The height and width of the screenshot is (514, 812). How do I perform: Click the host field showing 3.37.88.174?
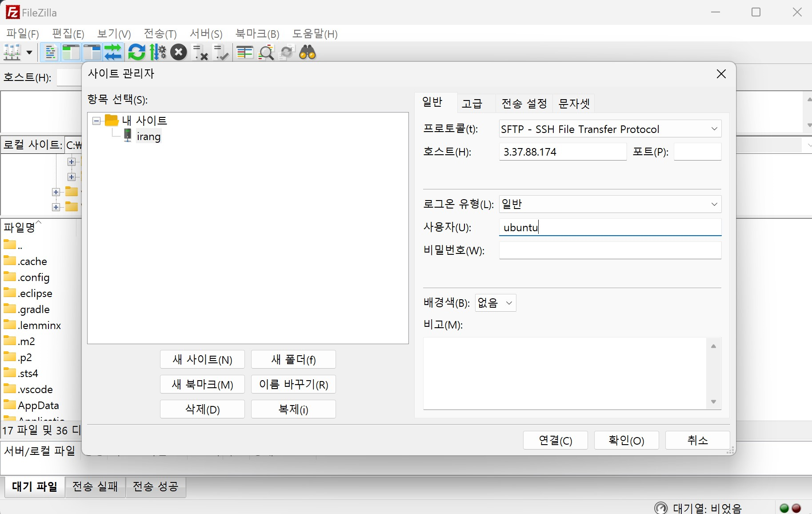(563, 152)
